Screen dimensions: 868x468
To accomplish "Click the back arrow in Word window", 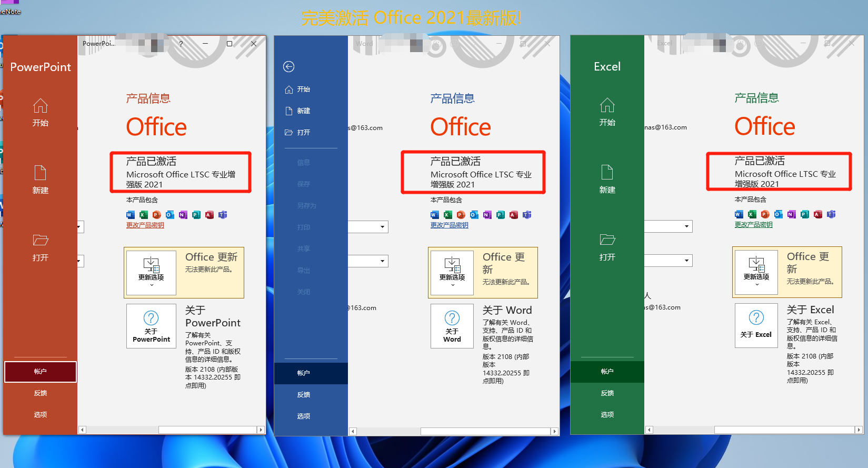I will coord(288,66).
